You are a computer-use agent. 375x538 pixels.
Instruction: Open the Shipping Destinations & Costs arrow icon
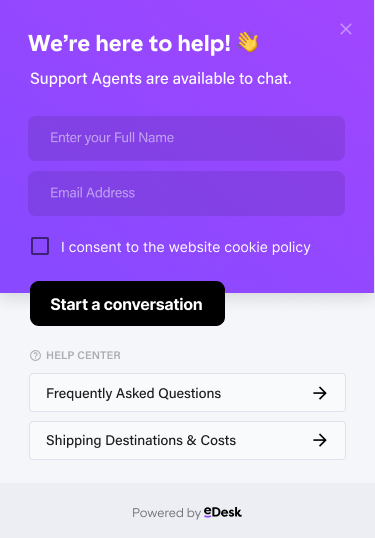pyautogui.click(x=319, y=440)
